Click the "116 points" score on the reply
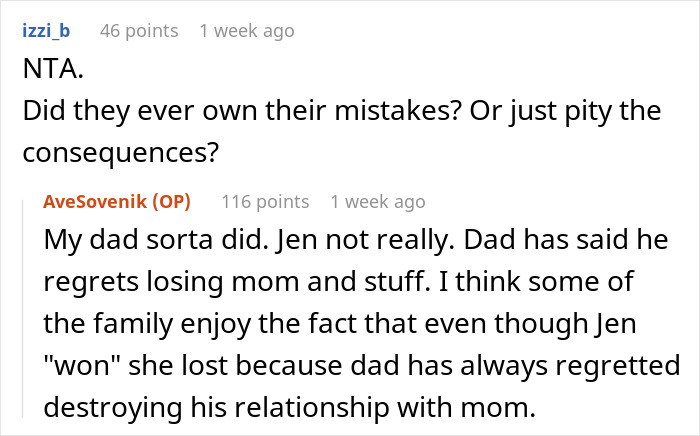This screenshot has height=436, width=700. click(x=264, y=201)
